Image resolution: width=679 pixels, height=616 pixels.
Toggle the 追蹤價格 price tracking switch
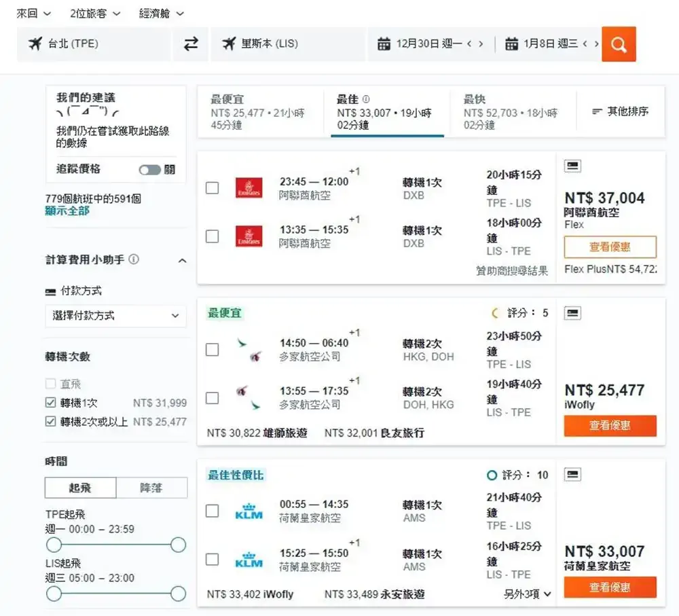coord(149,170)
